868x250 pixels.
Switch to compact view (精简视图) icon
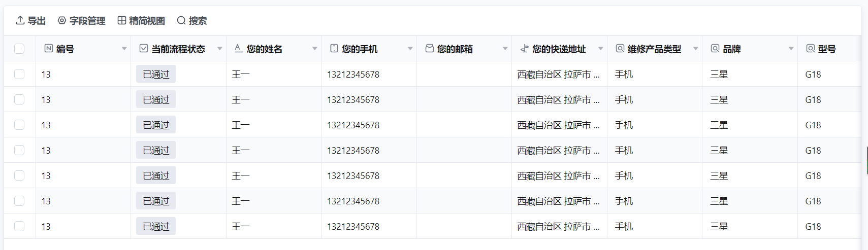click(122, 20)
